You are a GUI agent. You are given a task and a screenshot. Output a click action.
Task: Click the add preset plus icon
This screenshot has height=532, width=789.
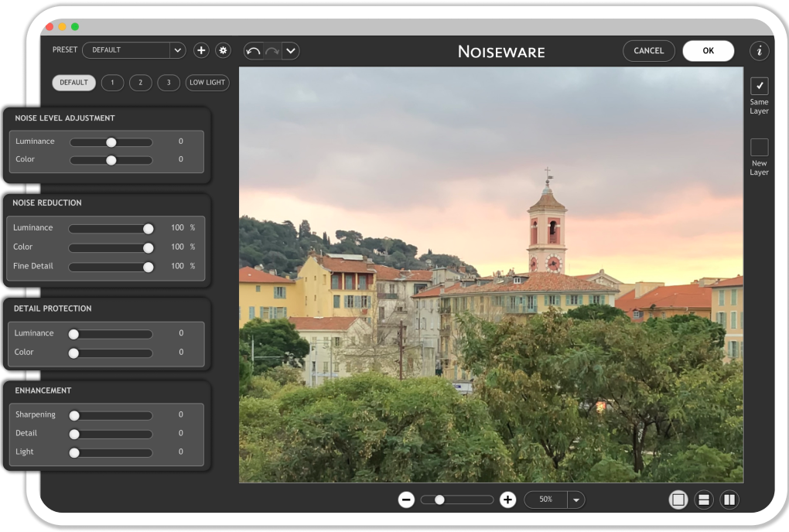[x=201, y=49]
